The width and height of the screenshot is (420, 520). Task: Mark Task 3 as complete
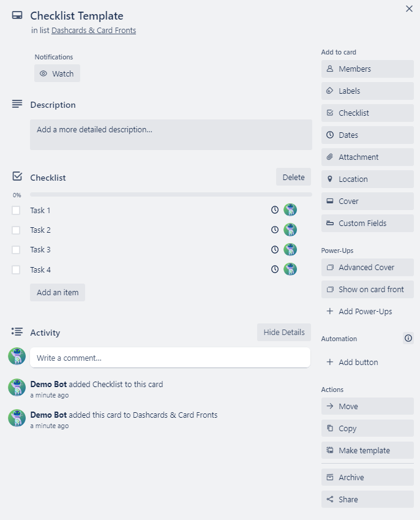pyautogui.click(x=17, y=249)
